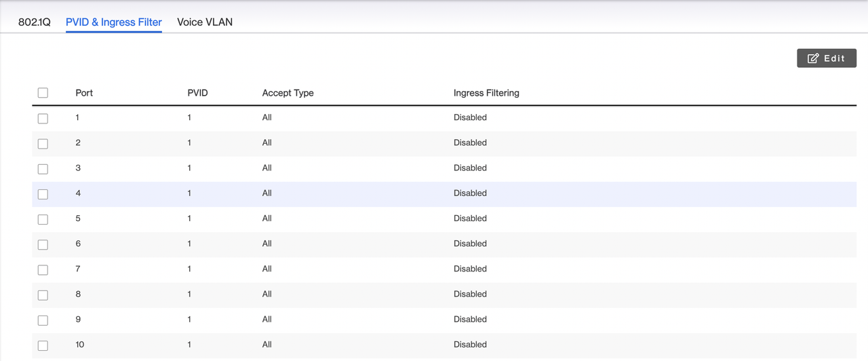Check the box for port 1
The height and width of the screenshot is (361, 868).
(x=43, y=118)
